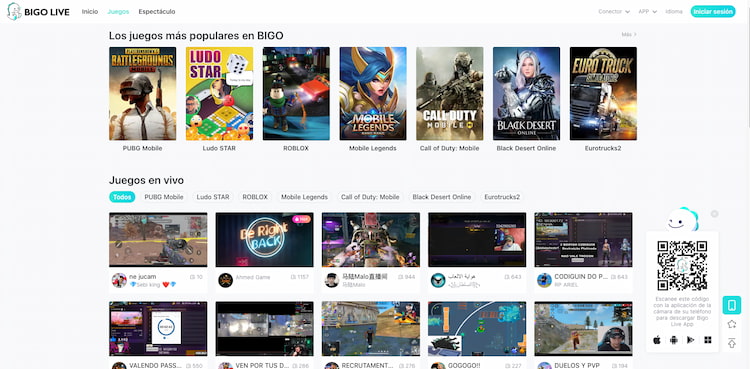Open Ahmed Game Be Right Back stream
750x369 pixels.
pos(265,240)
